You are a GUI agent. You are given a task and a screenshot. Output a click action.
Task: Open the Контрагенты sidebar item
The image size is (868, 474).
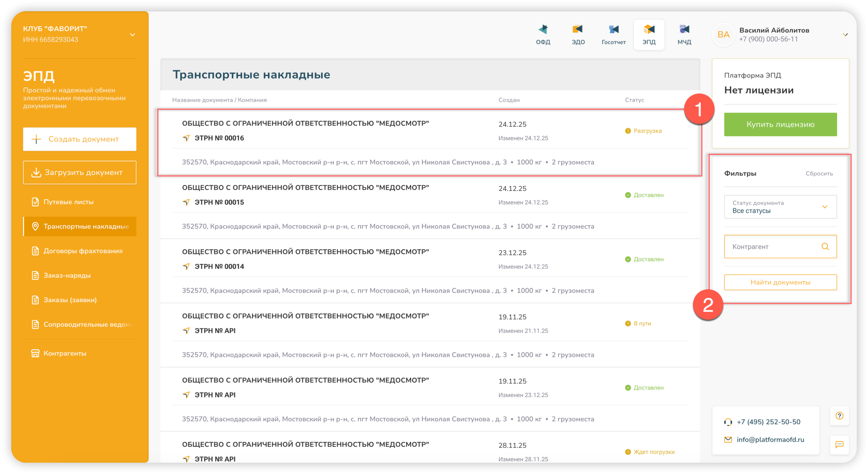point(65,353)
